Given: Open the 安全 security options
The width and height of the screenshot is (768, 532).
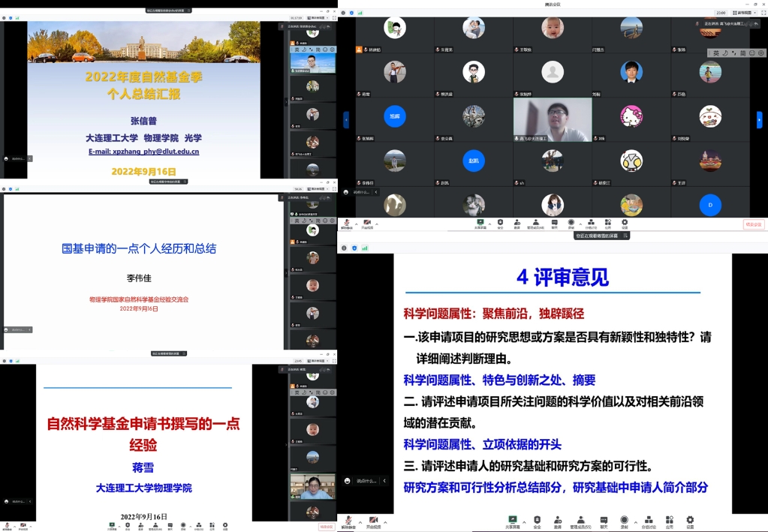Looking at the screenshot, I should 536,519.
